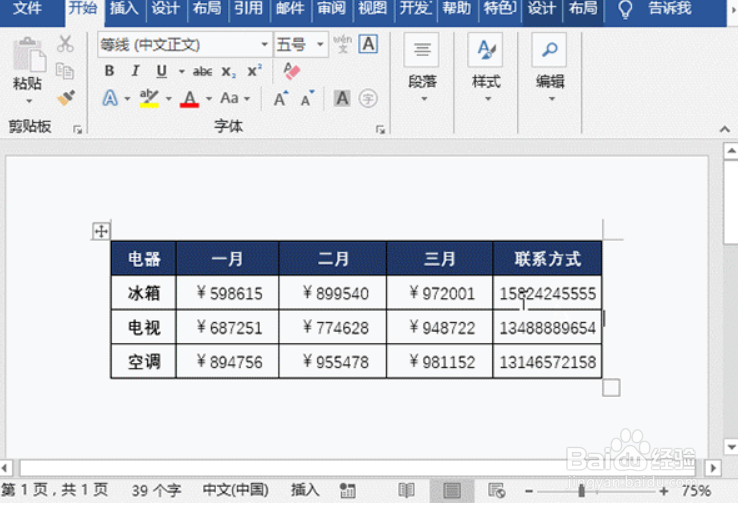Expand the 样式 styles group
The image size is (738, 508).
(486, 68)
